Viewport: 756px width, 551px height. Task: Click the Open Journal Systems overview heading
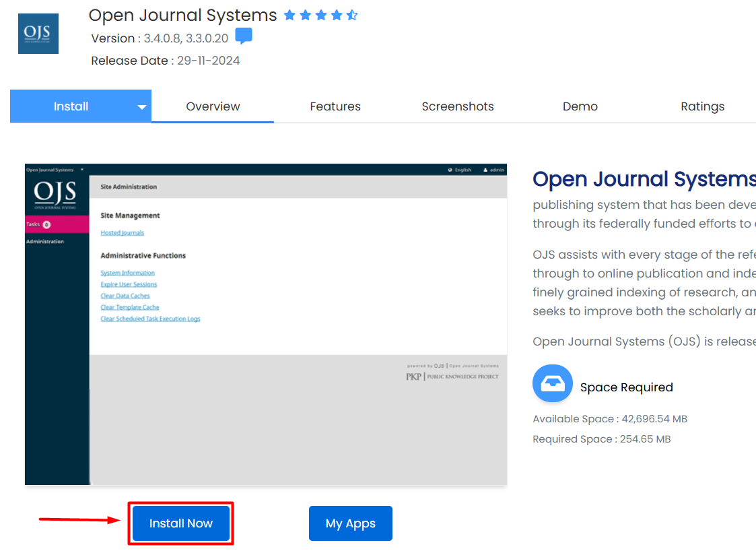click(644, 179)
